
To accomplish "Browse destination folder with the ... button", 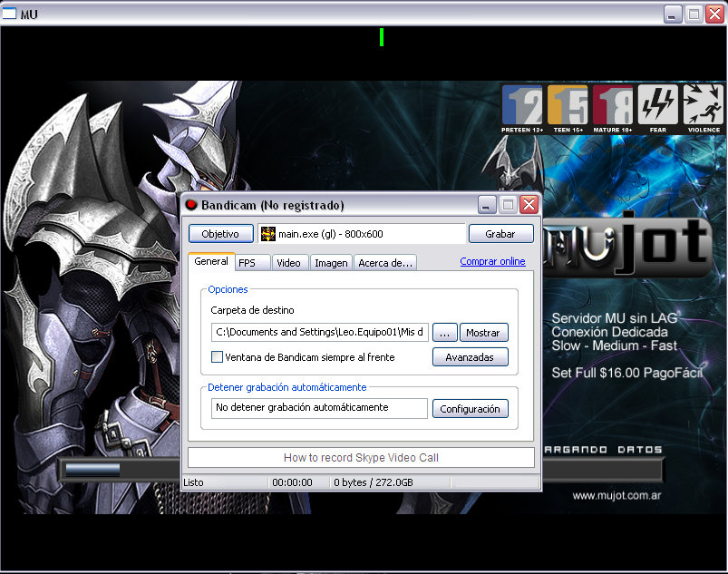I will (x=443, y=333).
